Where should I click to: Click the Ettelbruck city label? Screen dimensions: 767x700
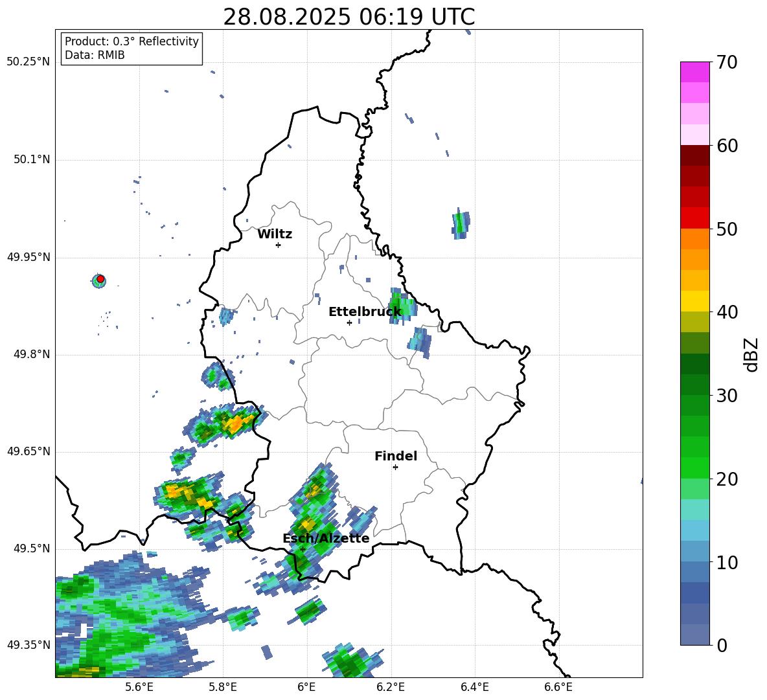point(365,312)
